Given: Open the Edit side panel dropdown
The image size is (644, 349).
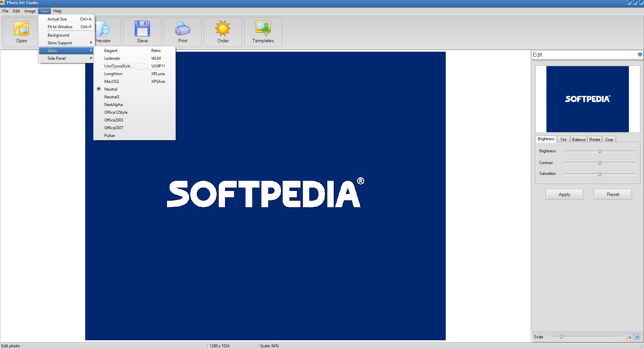Looking at the screenshot, I should coord(640,55).
